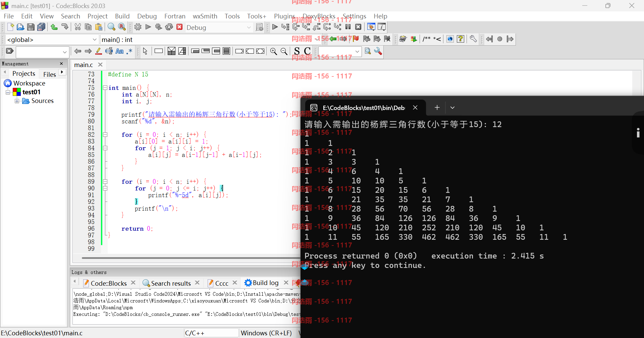The image size is (644, 338).
Task: Toggle bookmark with the red flag icon
Action: 356,39
